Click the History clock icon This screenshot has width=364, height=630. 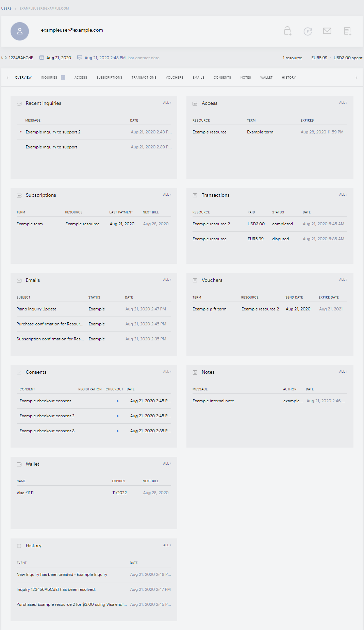pos(19,546)
